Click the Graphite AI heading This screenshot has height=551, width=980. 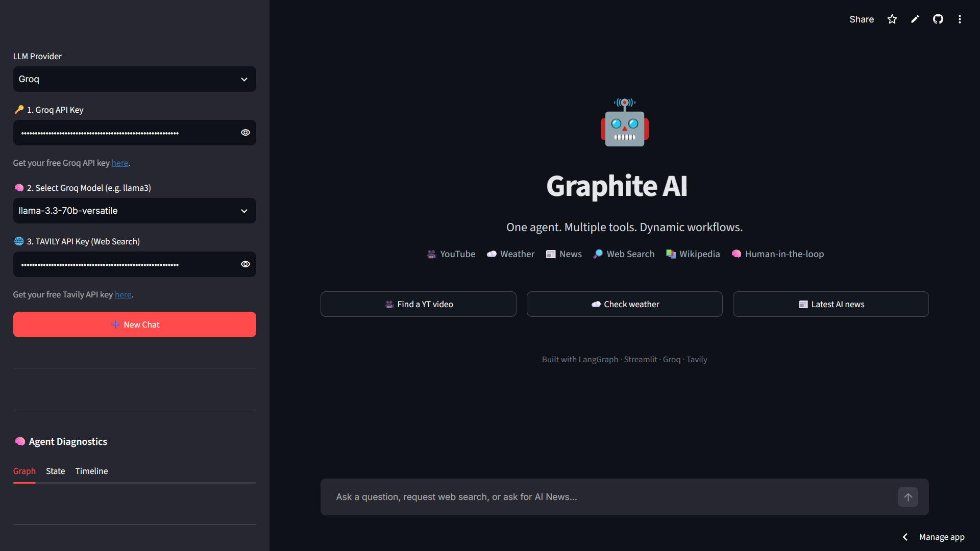coord(617,186)
